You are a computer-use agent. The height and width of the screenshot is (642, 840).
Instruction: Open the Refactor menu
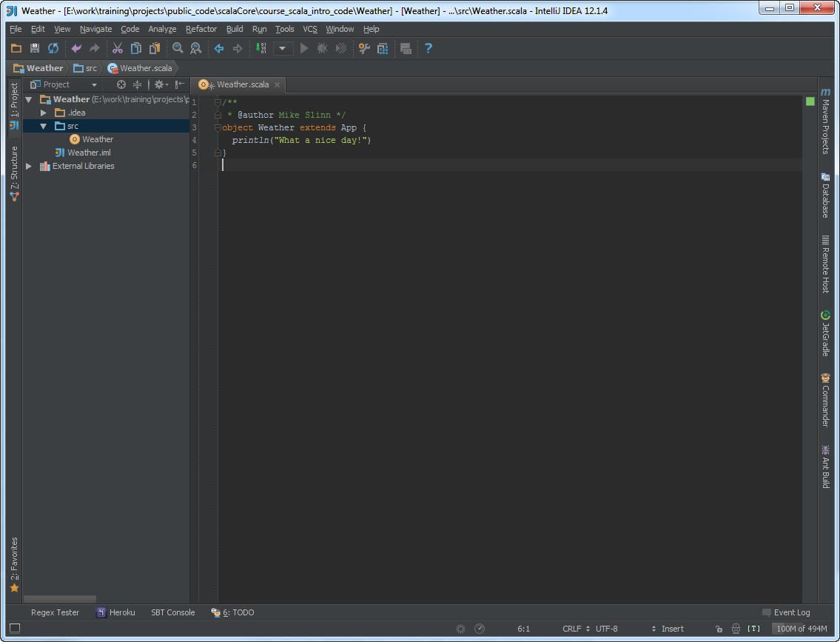click(201, 29)
